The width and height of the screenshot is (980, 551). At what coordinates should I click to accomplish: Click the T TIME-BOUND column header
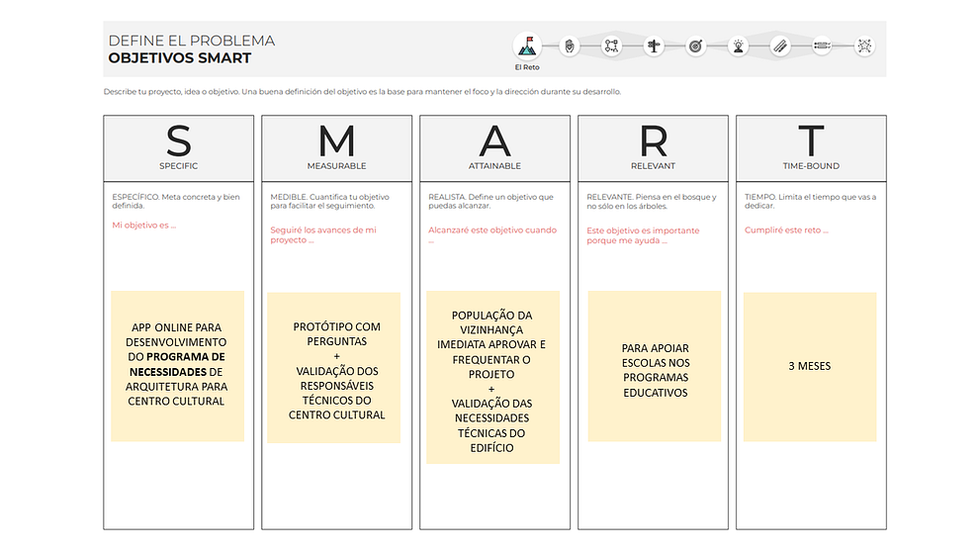(811, 148)
